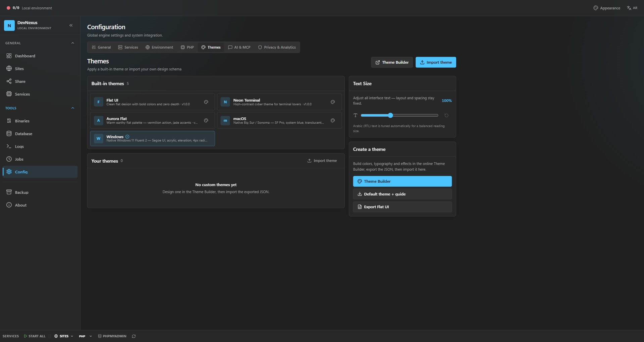The width and height of the screenshot is (644, 342).
Task: Click Theme Builder button beside Import theme
Action: [392, 62]
